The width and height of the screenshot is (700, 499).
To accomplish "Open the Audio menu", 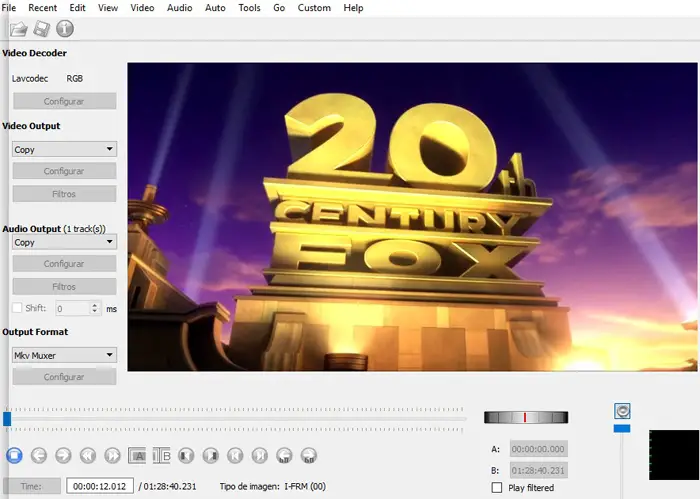I will click(x=179, y=8).
